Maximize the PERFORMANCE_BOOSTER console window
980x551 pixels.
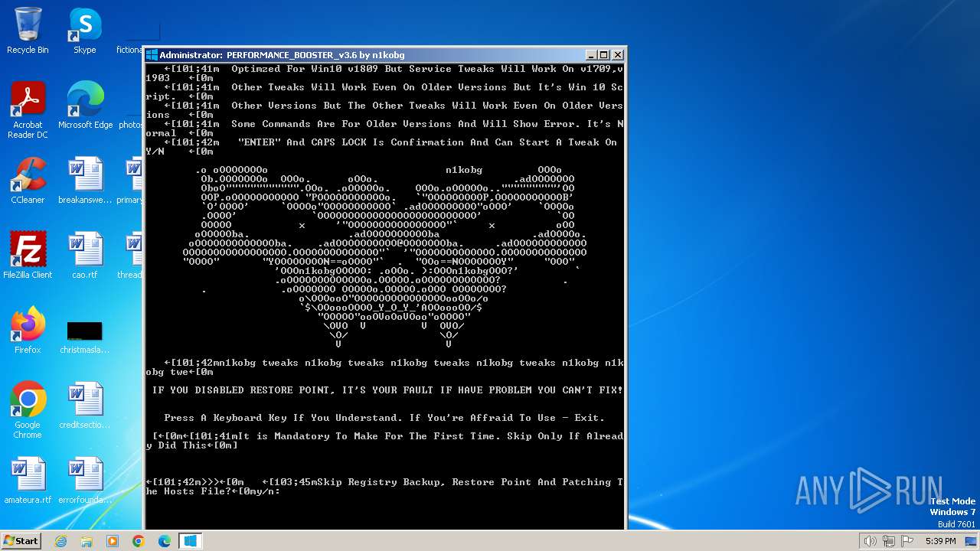point(604,55)
